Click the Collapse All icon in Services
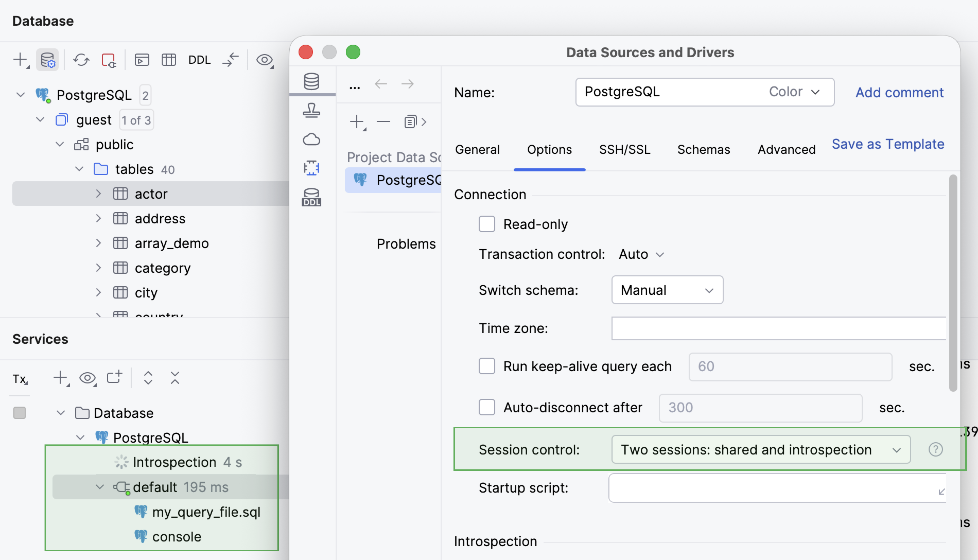This screenshot has height=560, width=978. click(175, 378)
